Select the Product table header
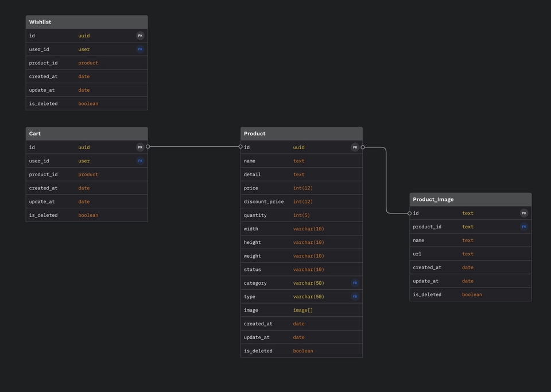This screenshot has height=392, width=551. tap(301, 134)
